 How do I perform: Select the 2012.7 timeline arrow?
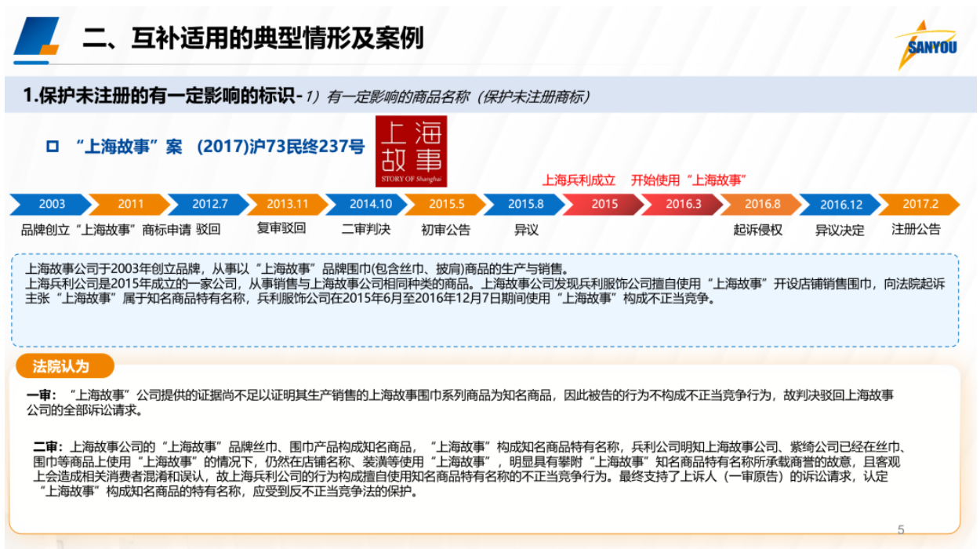[x=209, y=204]
